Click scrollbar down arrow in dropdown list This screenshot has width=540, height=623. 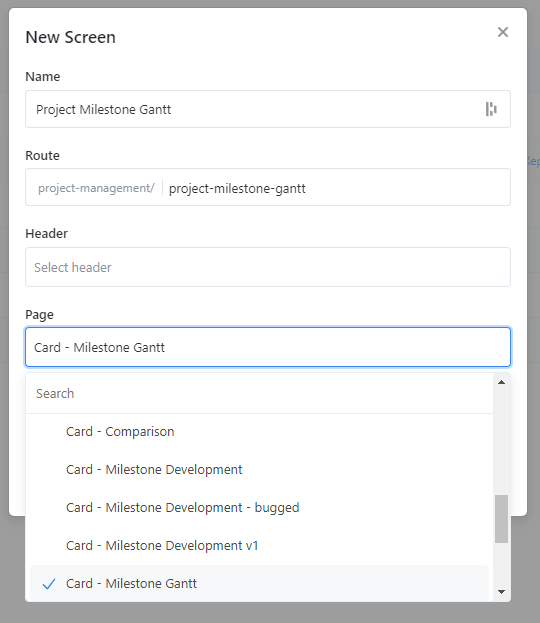click(501, 592)
